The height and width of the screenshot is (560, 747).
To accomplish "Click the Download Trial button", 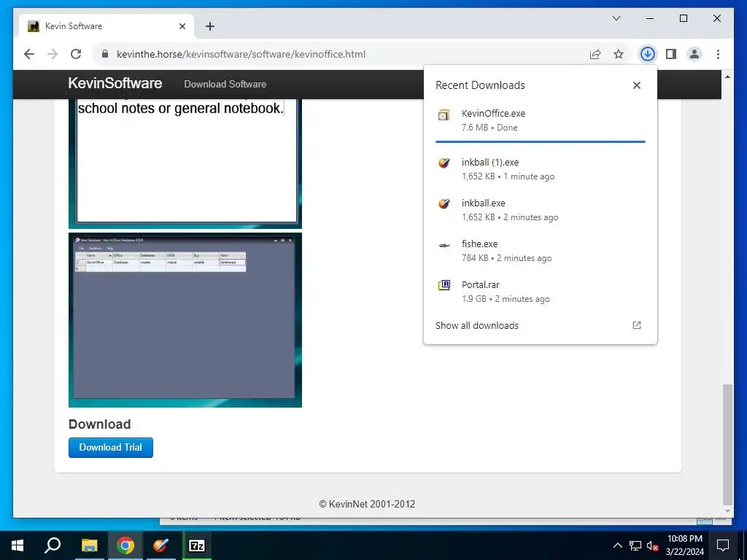I will click(111, 448).
